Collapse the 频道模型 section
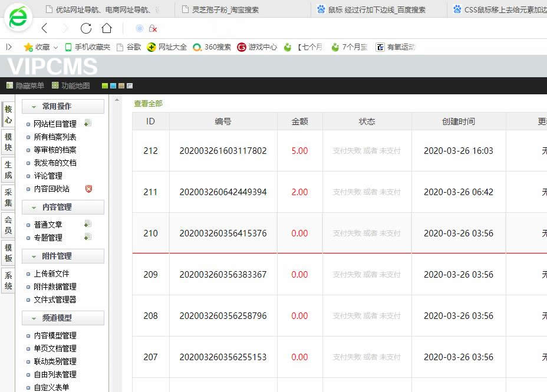The width and height of the screenshot is (547, 392). (x=34, y=318)
